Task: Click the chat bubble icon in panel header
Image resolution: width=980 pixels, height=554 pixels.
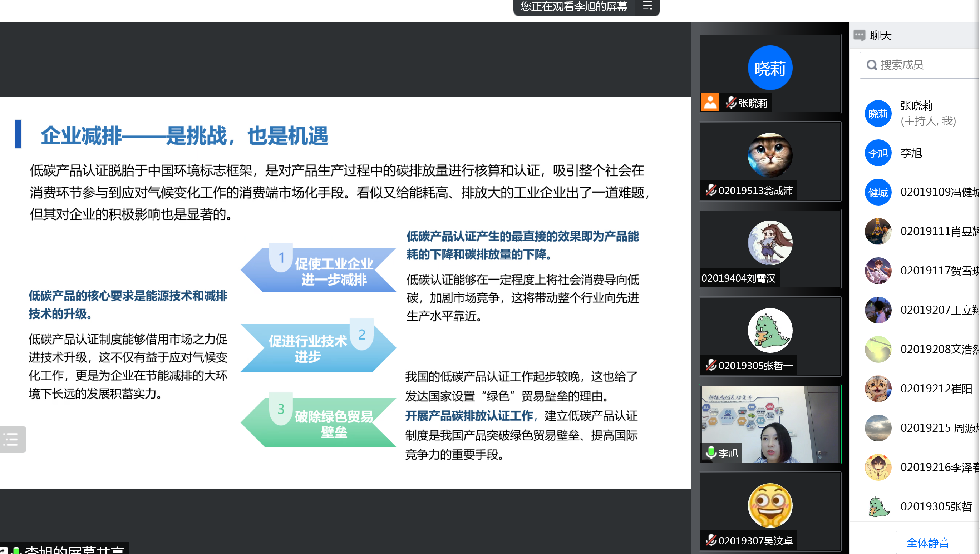Action: tap(860, 35)
